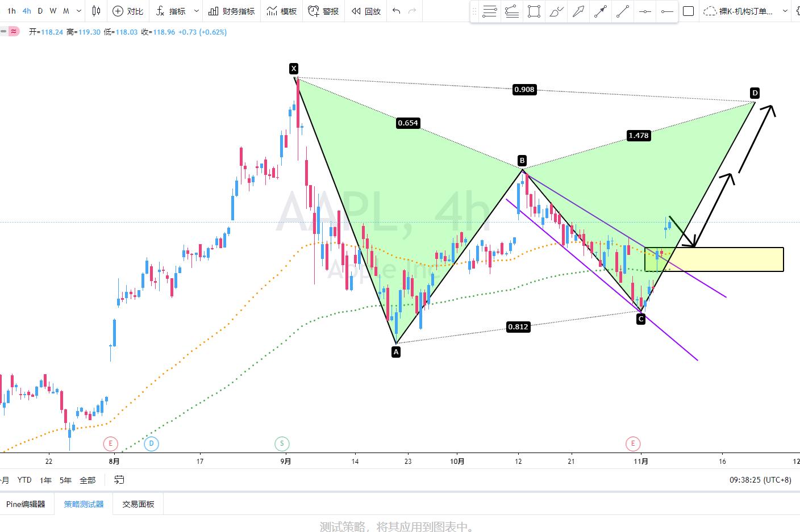Set date range to 5年

click(66, 480)
